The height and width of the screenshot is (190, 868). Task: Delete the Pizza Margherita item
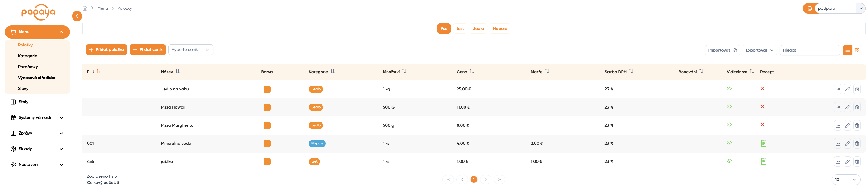click(857, 125)
